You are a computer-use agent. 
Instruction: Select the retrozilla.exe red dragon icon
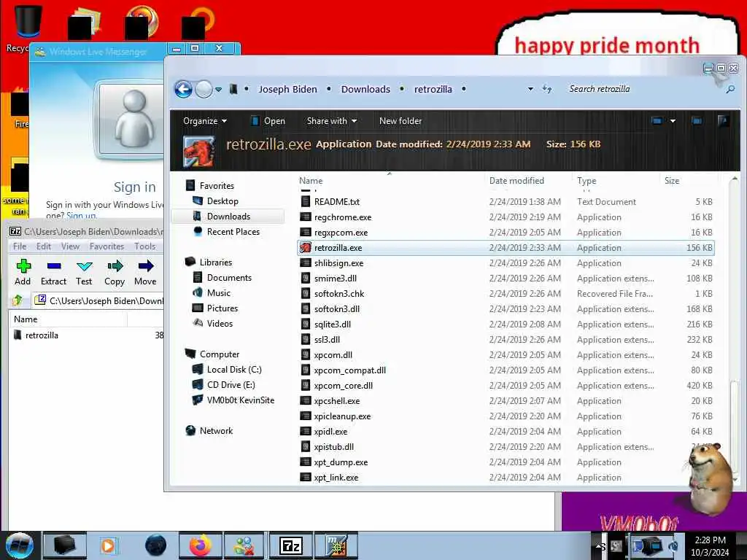(x=306, y=248)
